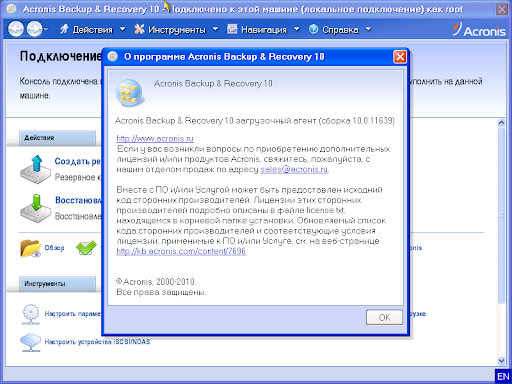Image resolution: width=512 pixels, height=384 pixels.
Task: Click the recovery drive icon with green arrow
Action: point(35,209)
